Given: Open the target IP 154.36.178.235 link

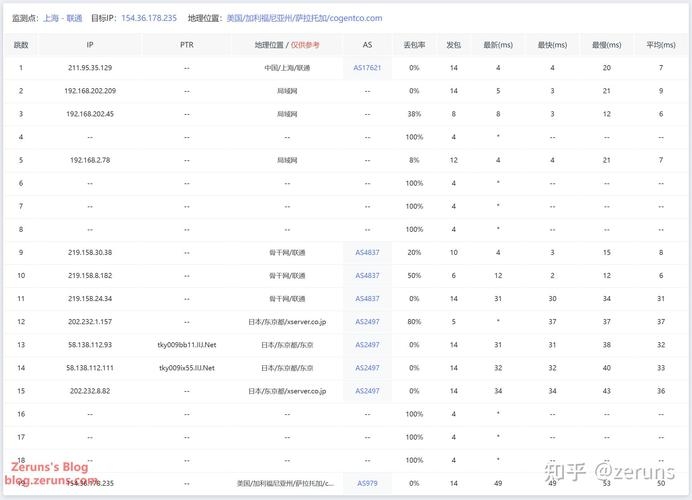Looking at the screenshot, I should click(x=149, y=18).
